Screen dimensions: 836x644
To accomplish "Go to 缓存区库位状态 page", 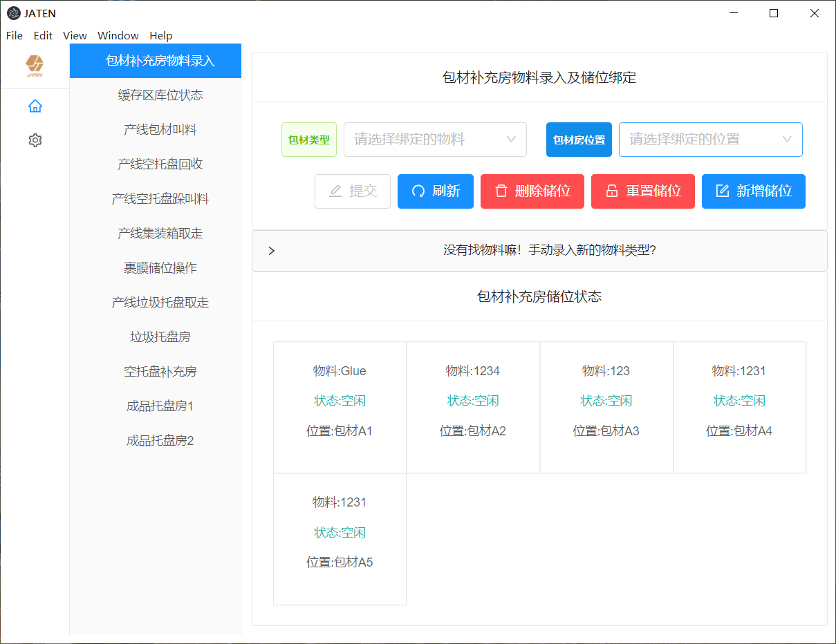I will [x=156, y=95].
